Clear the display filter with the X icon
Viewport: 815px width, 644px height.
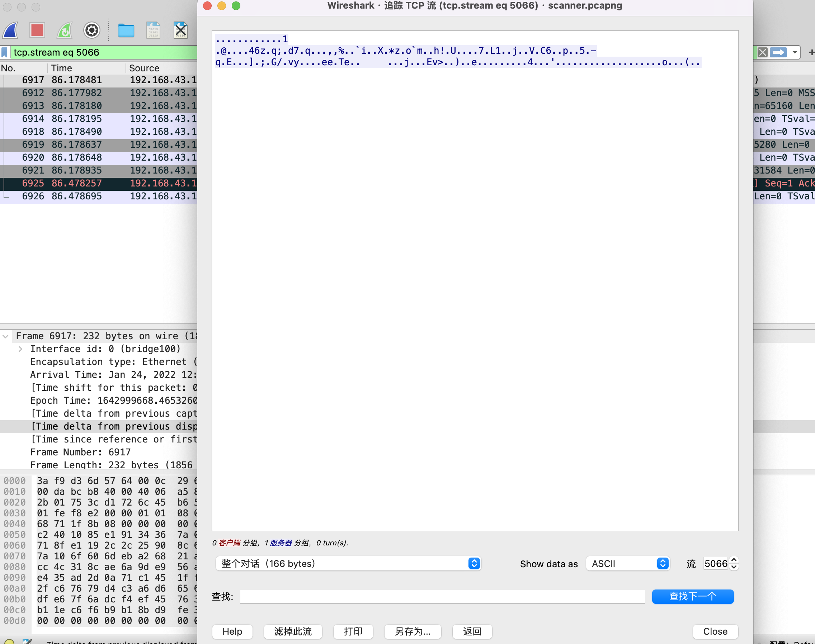(x=762, y=52)
